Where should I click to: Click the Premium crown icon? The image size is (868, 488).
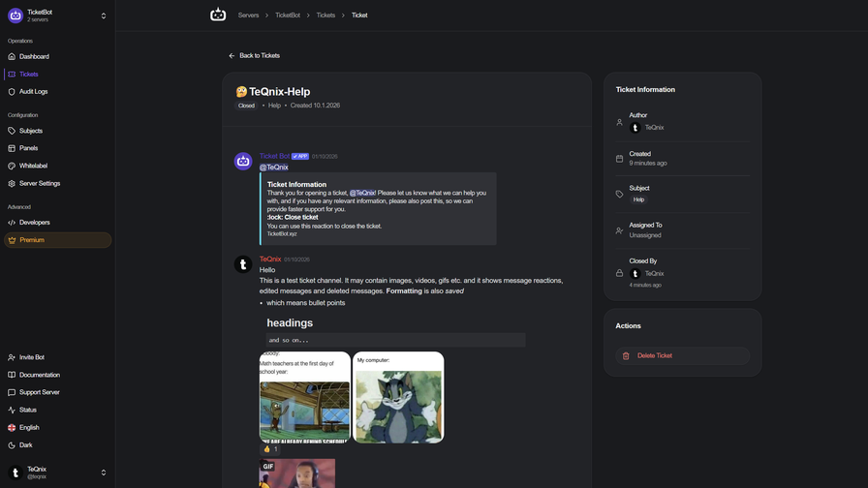click(12, 240)
